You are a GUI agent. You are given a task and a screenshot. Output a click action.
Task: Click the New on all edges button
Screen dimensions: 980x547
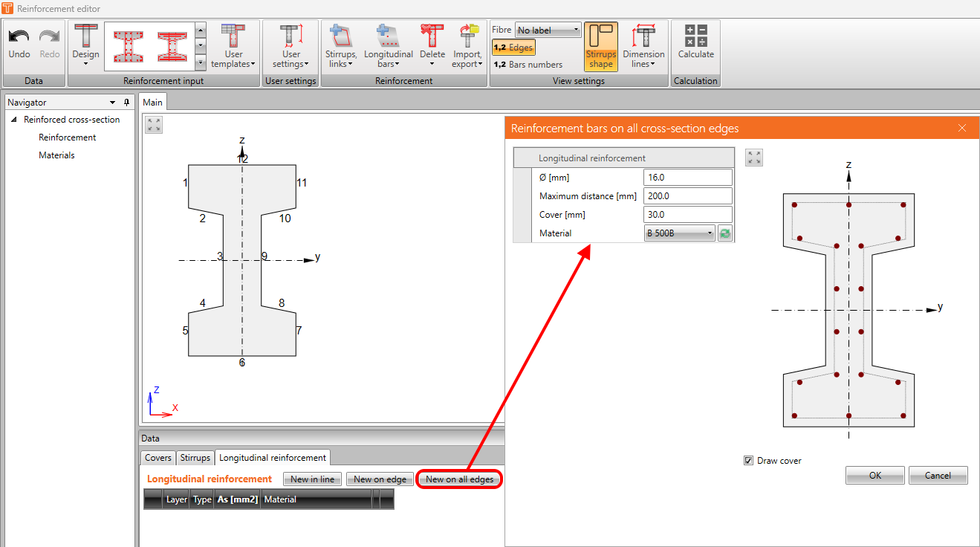[x=460, y=479]
